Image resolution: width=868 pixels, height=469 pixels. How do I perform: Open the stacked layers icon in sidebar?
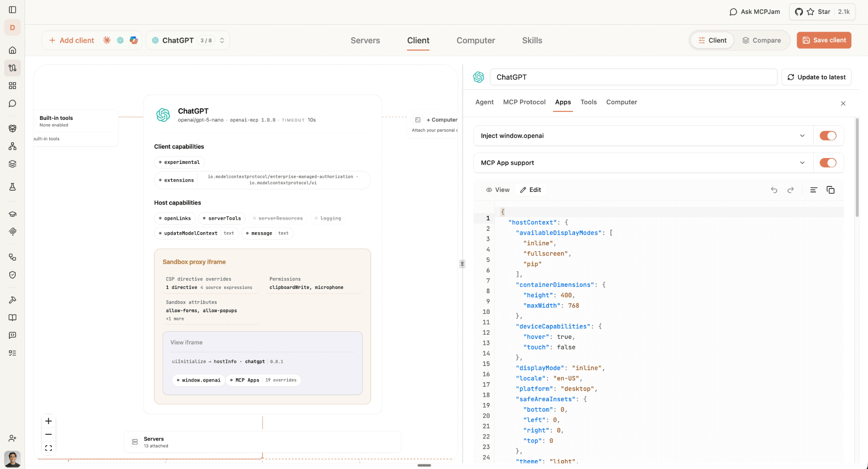(x=12, y=164)
